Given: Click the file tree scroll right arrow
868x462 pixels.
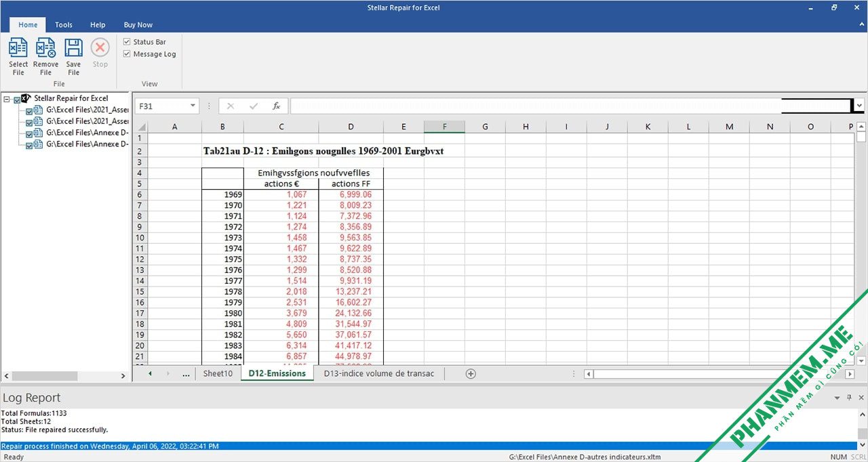Looking at the screenshot, I should point(123,376).
